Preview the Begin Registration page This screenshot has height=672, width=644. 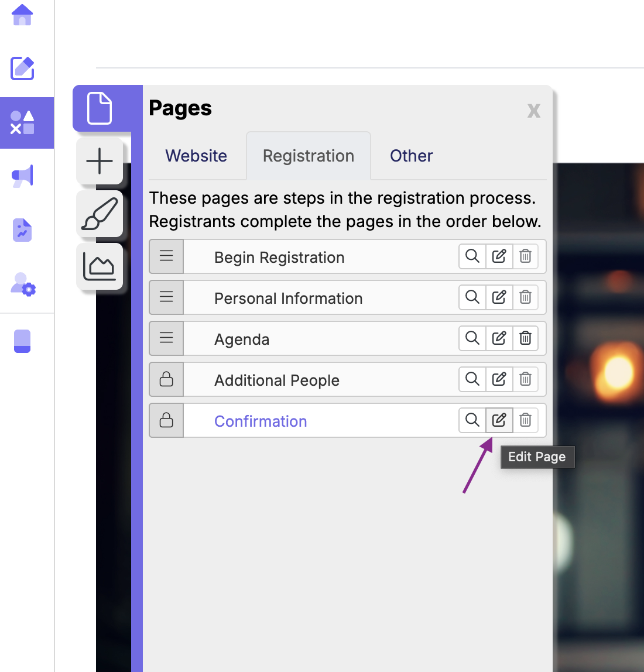point(472,256)
